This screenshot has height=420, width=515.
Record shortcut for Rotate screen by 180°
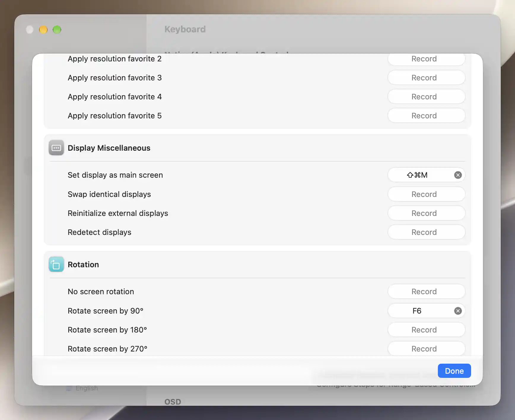[x=426, y=330]
